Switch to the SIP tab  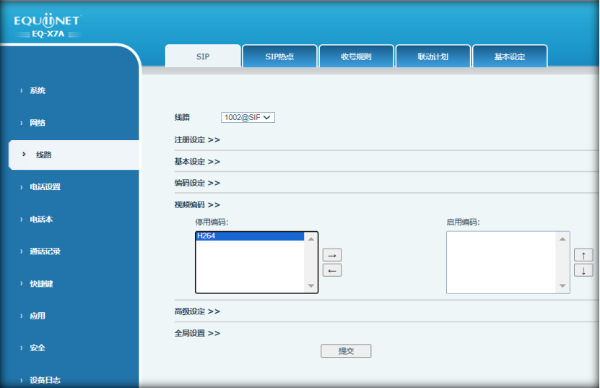203,56
